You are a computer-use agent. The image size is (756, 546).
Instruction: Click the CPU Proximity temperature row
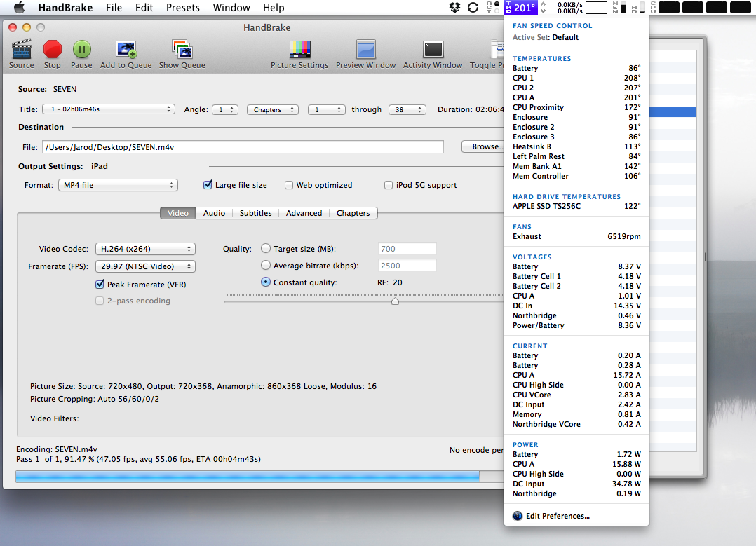point(576,107)
